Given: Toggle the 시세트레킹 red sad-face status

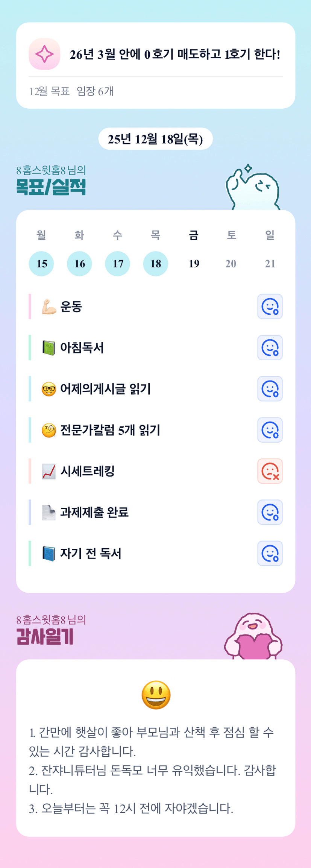Looking at the screenshot, I should click(x=270, y=471).
